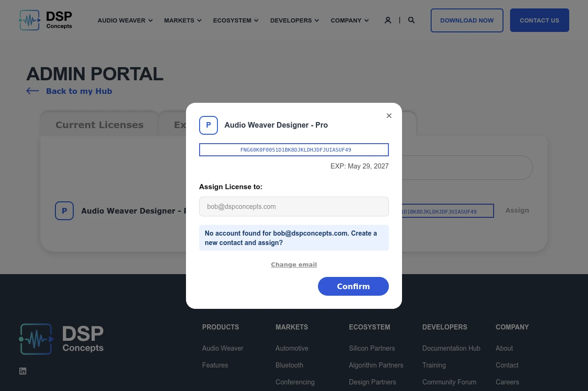
Task: Click the PRODUCTS footer heading
Action: click(x=221, y=327)
